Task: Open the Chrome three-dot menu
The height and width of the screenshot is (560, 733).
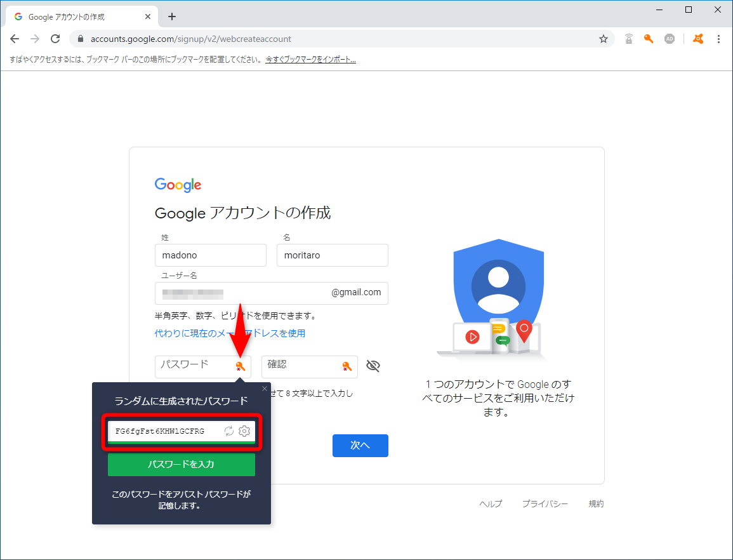Action: (718, 39)
